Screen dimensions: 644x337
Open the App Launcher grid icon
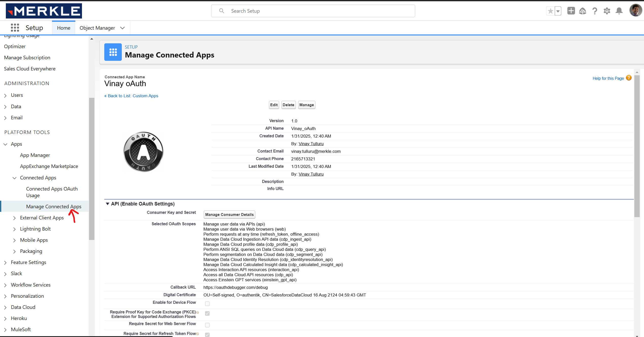[x=15, y=28]
